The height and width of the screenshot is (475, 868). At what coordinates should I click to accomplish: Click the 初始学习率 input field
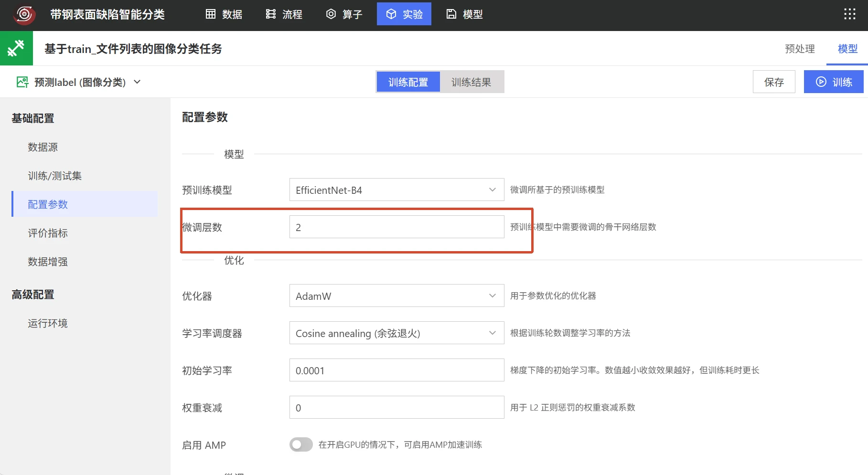396,370
